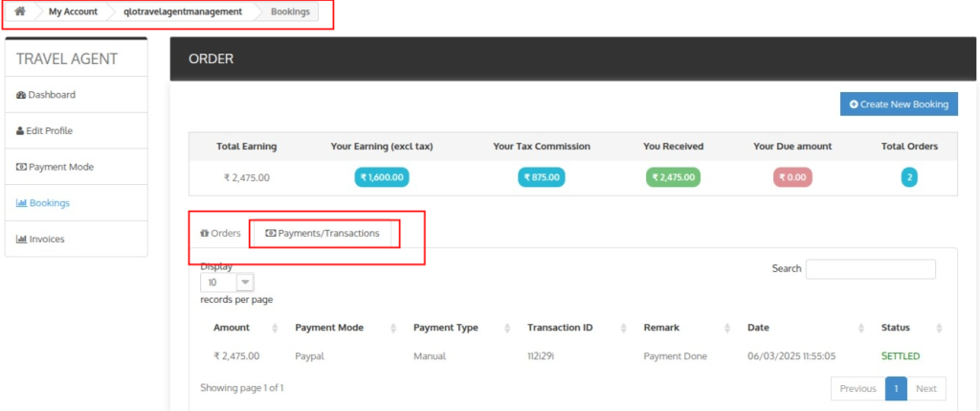Click the Payment Done remark cell
This screenshot has width=980, height=411.
[x=675, y=356]
